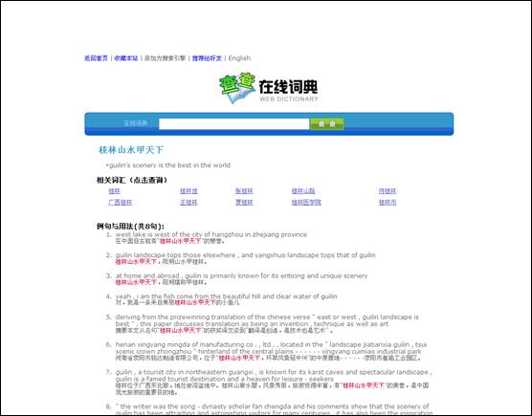Switch to English version link
Image resolution: width=532 pixels, height=416 pixels.
point(239,58)
